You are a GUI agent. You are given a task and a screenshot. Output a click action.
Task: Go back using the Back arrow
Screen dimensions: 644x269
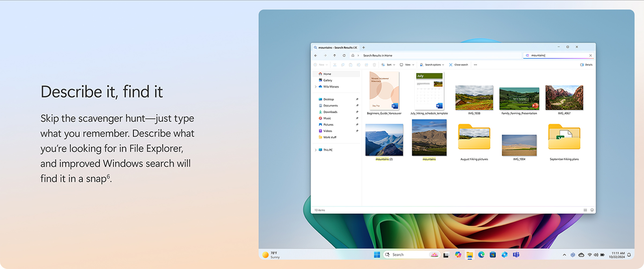click(x=316, y=55)
